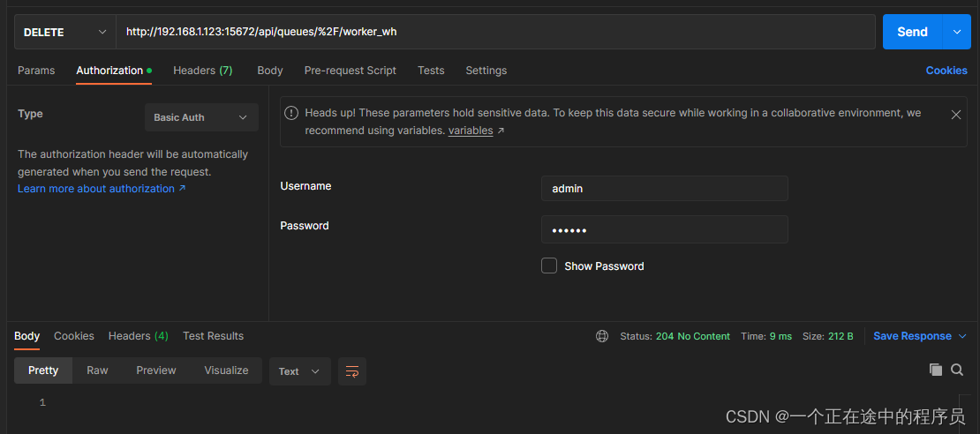
Task: Switch to the Headers (7) request tab
Action: [202, 71]
